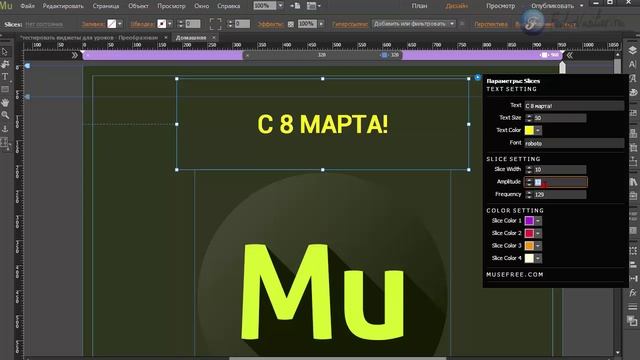Click the Slice Color 4 white swatch
The height and width of the screenshot is (360, 640).
[x=529, y=258]
